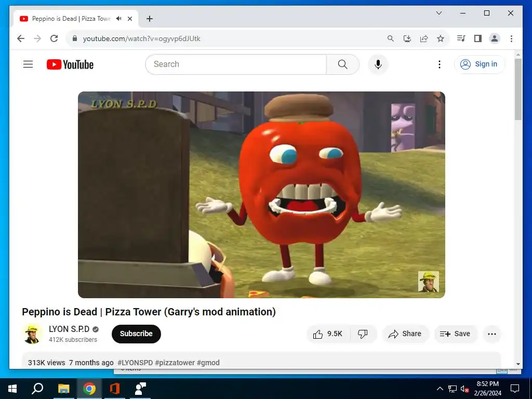This screenshot has height=399, width=532.
Task: Open the LYON S.P.D channel avatar
Action: pos(32,334)
